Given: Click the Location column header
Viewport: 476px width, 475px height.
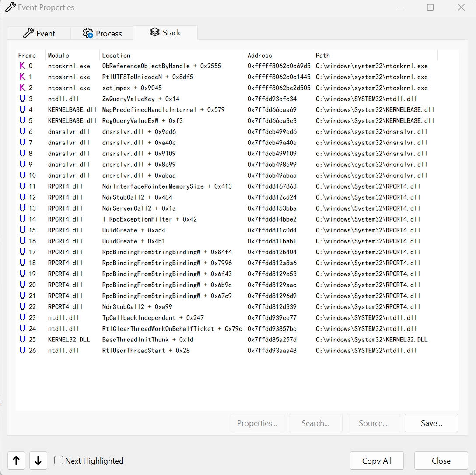Looking at the screenshot, I should 116,56.
